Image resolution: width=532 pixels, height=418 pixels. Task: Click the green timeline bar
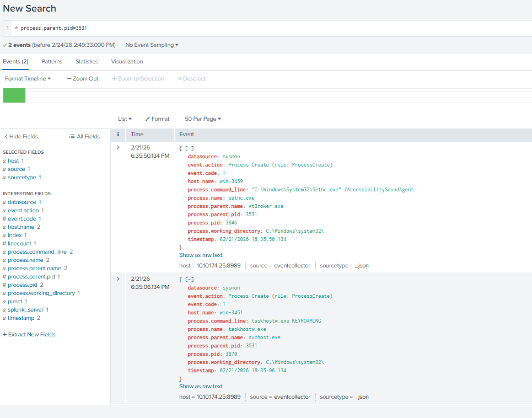pyautogui.click(x=14, y=95)
